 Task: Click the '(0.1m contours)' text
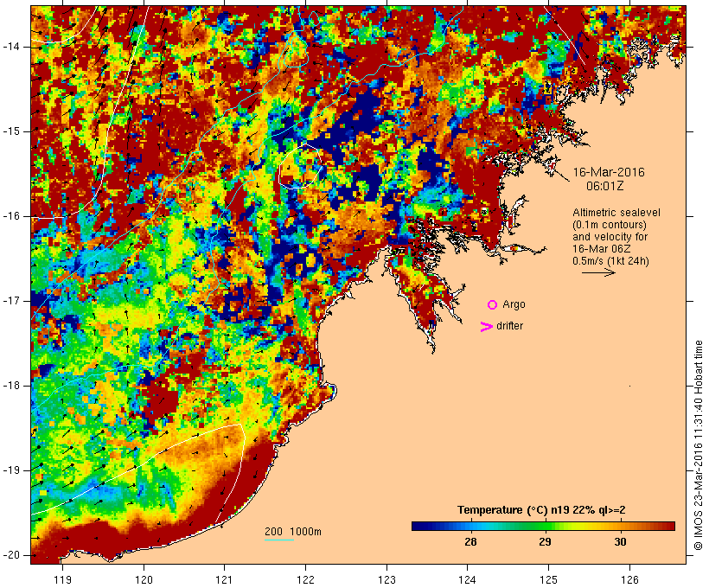[x=609, y=225]
